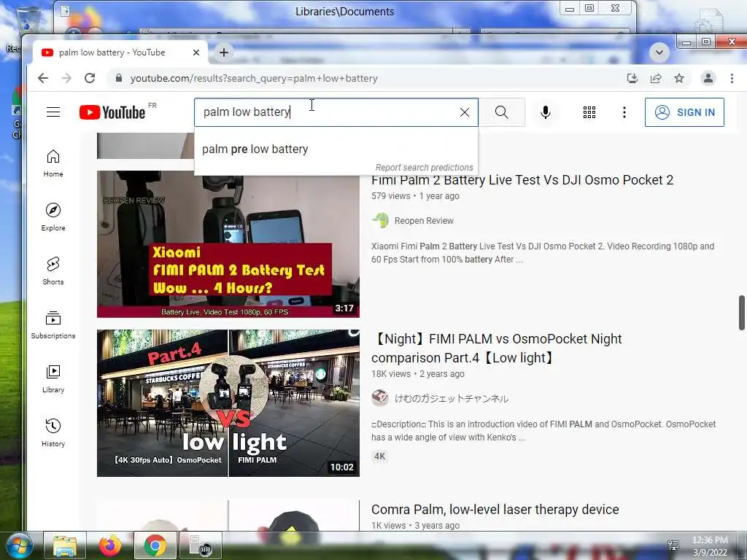The height and width of the screenshot is (560, 747).
Task: Click the Libraries\Documents window title bar
Action: point(344,12)
